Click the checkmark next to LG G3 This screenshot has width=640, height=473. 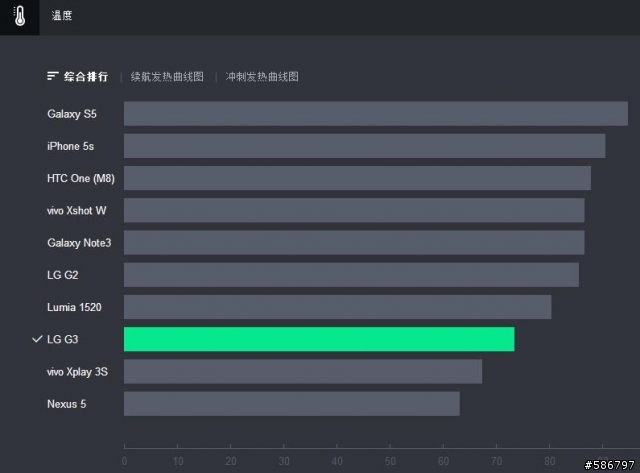pyautogui.click(x=37, y=339)
